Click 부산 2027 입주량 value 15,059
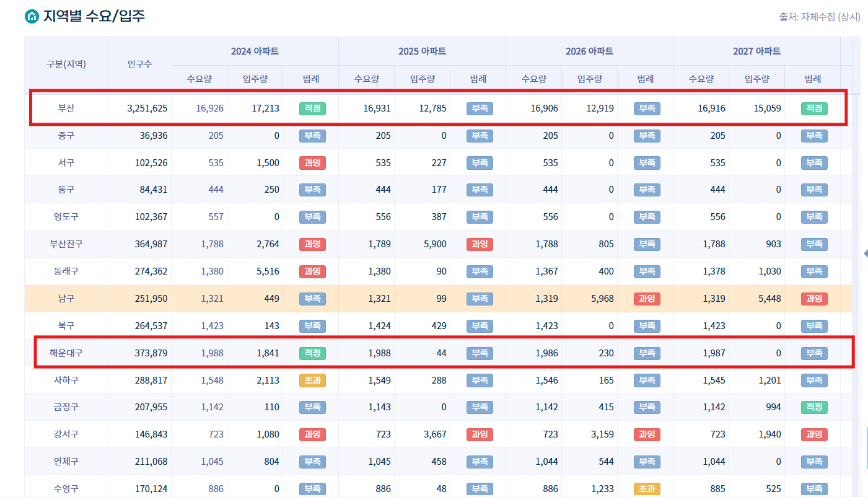 [x=768, y=108]
